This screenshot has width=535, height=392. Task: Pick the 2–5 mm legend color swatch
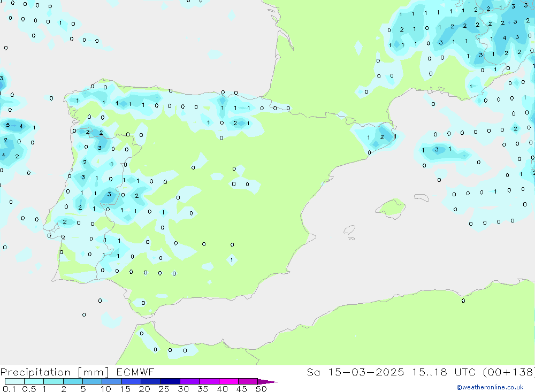coord(73,381)
